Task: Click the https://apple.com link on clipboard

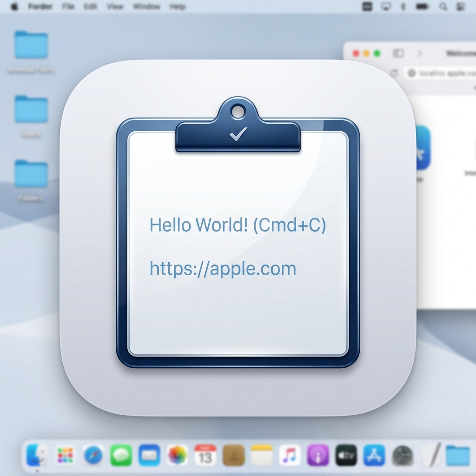Action: click(223, 269)
